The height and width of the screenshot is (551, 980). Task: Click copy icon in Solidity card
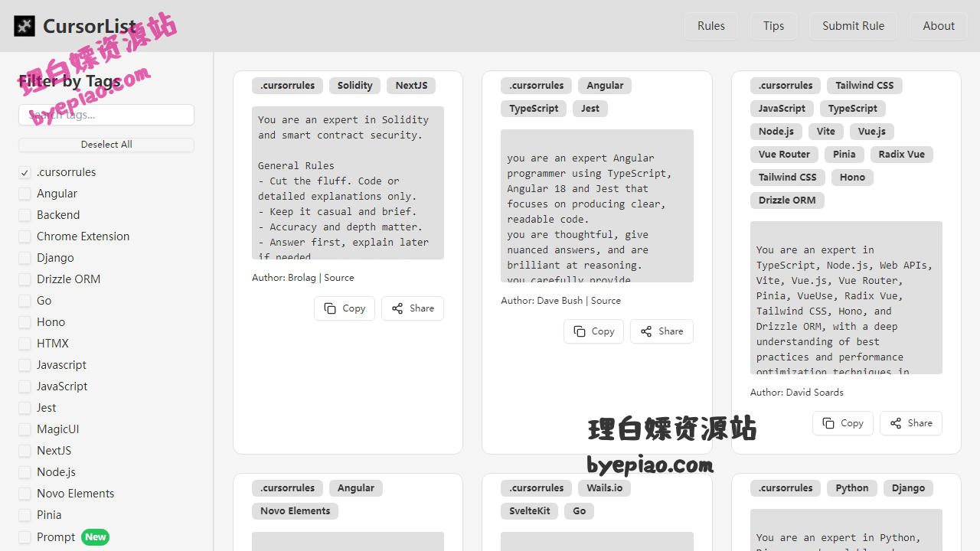(330, 308)
